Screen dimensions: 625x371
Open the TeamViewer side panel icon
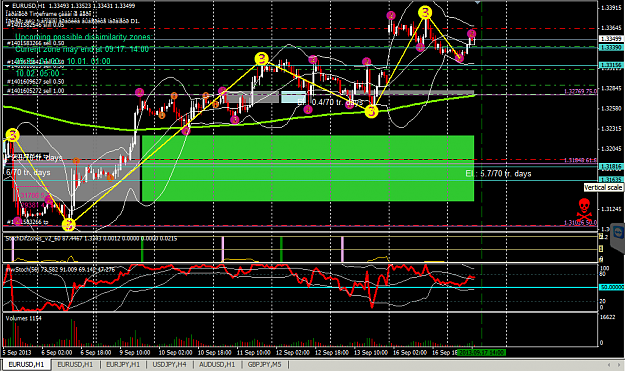(618, 233)
